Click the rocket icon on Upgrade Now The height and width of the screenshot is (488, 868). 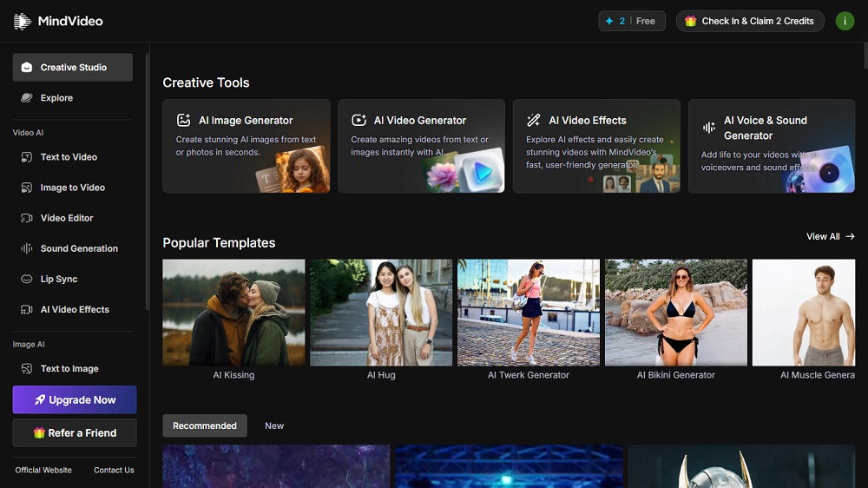[x=40, y=399]
